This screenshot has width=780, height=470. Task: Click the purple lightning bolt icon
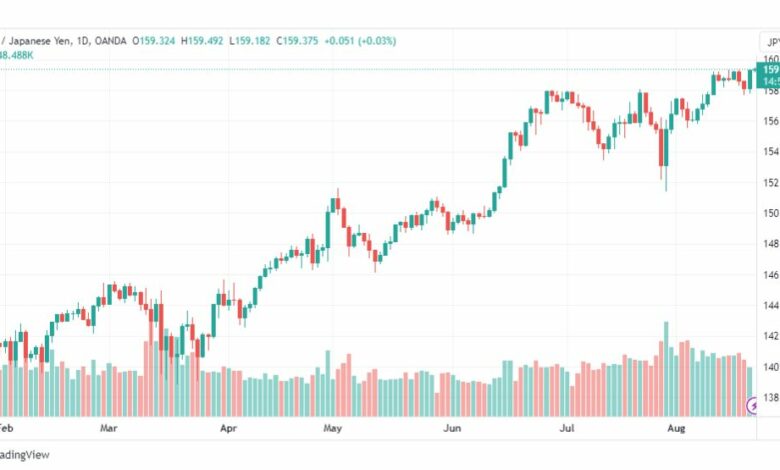(x=753, y=406)
